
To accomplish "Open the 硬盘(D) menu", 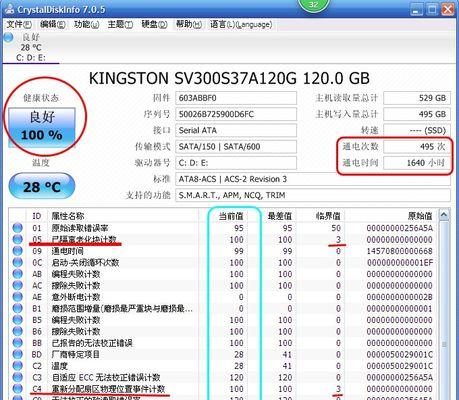I will (154, 24).
